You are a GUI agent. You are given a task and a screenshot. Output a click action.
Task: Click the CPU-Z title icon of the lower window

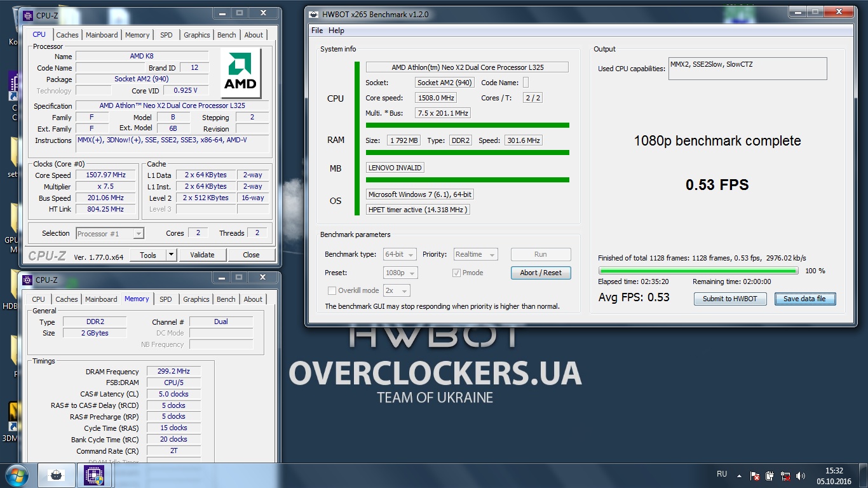(x=28, y=279)
